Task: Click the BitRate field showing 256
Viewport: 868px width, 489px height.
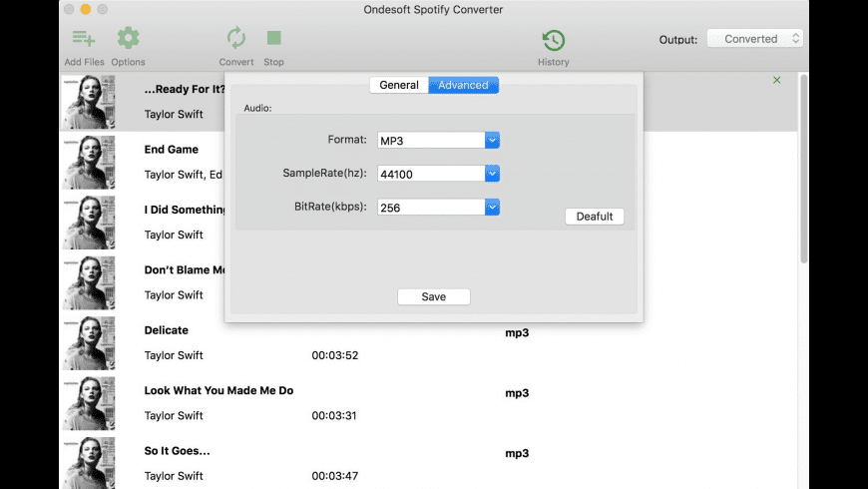Action: click(431, 208)
